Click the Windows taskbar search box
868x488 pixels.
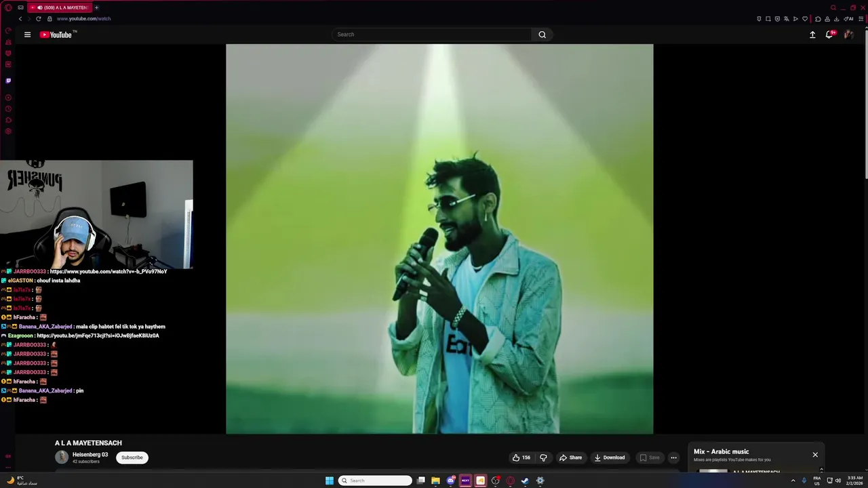375,481
